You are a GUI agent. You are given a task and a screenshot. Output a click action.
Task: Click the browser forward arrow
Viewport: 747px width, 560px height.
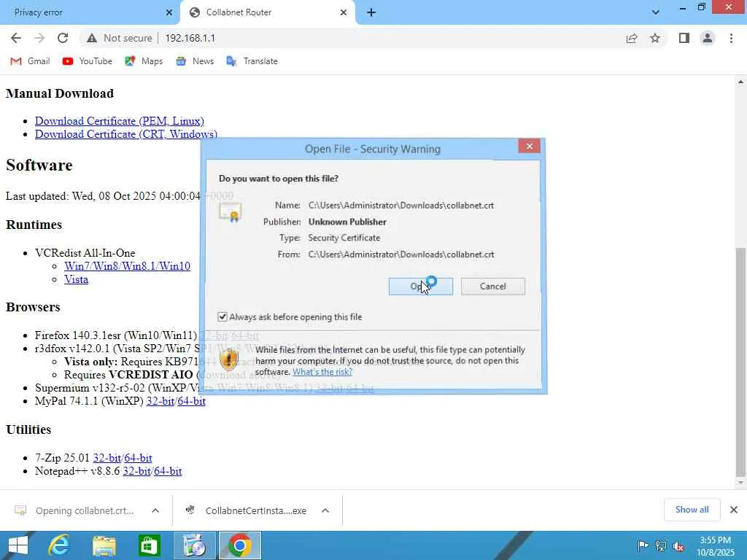pyautogui.click(x=39, y=38)
